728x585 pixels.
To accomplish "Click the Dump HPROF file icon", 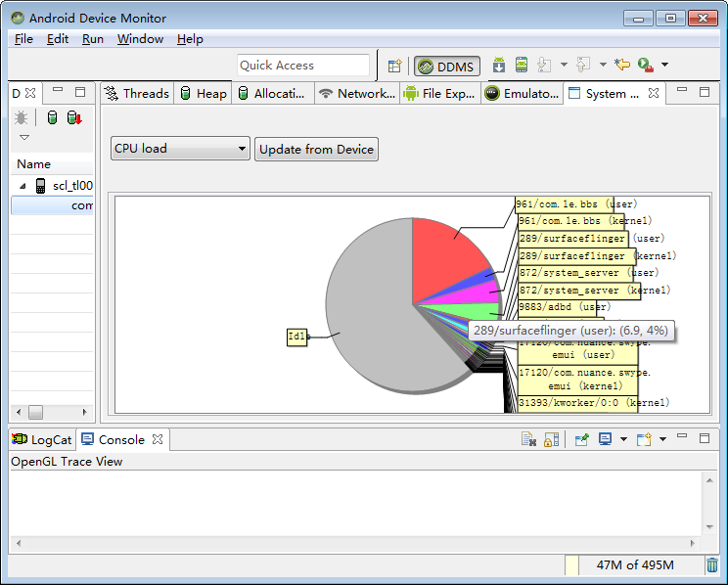I will [x=74, y=118].
